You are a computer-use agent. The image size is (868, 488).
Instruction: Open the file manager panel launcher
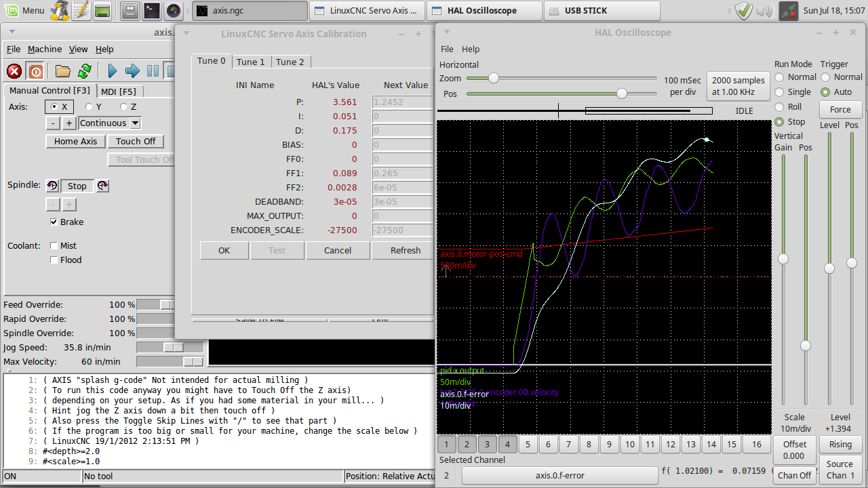tap(131, 10)
